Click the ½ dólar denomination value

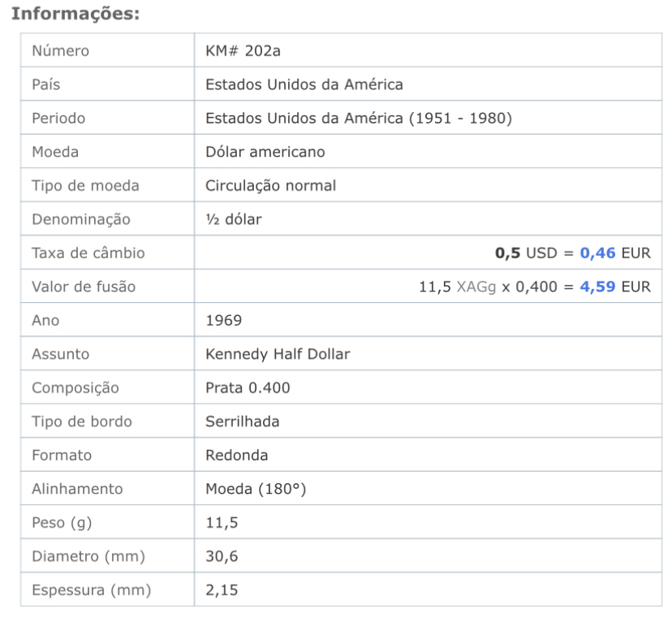pyautogui.click(x=234, y=219)
